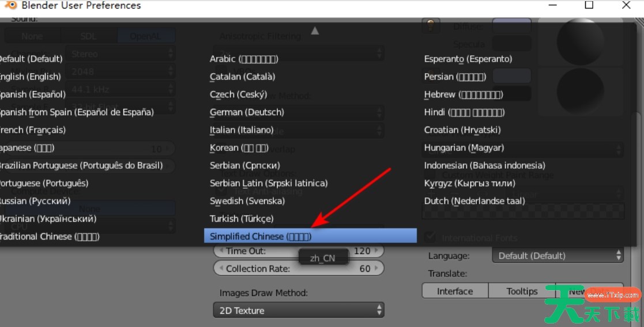Viewport: 644px width, 327px height.
Task: Open the Language dropdown showing Default
Action: coord(558,255)
